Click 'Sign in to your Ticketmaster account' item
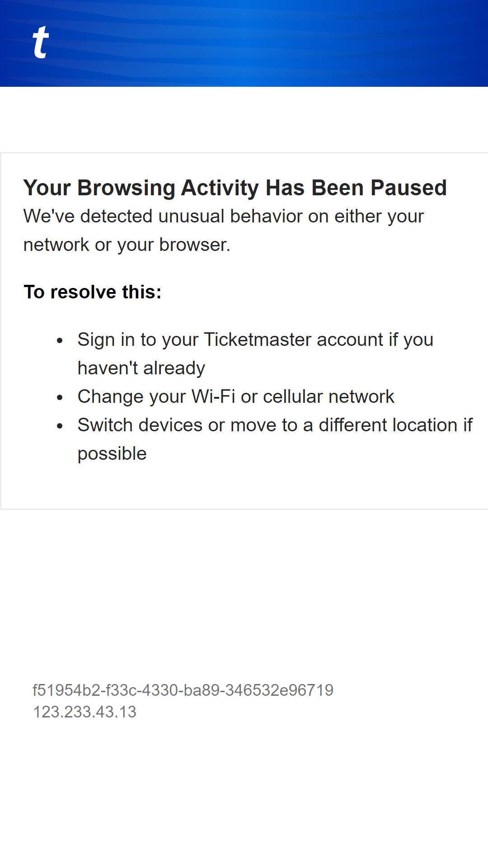 click(255, 354)
